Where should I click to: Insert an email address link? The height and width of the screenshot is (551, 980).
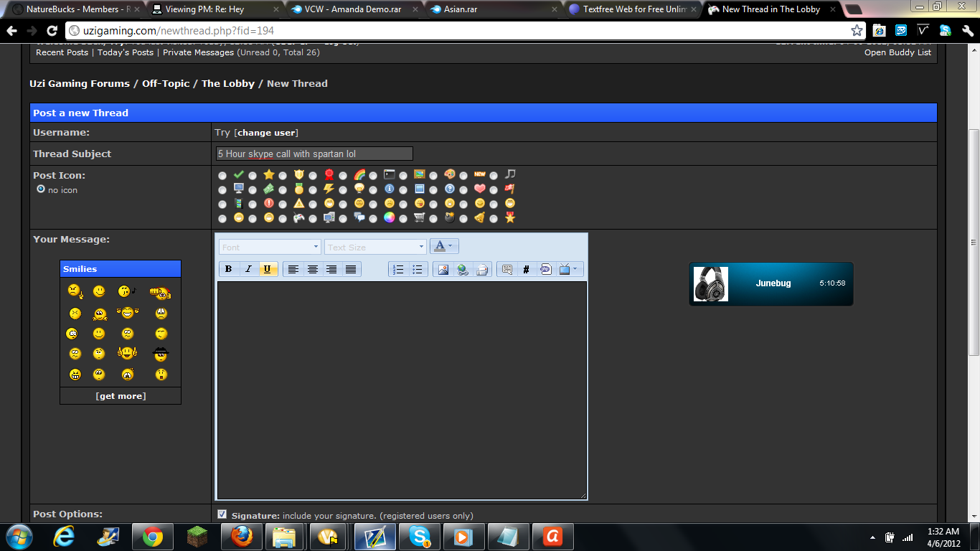(x=482, y=270)
